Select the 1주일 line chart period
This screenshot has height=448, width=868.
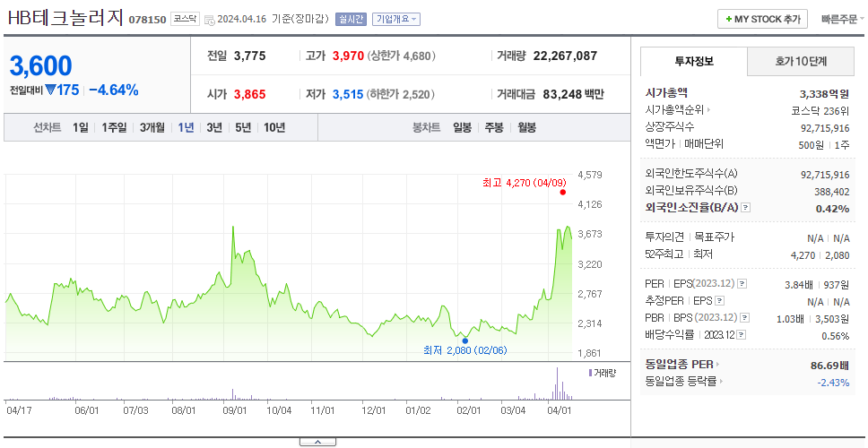(114, 128)
